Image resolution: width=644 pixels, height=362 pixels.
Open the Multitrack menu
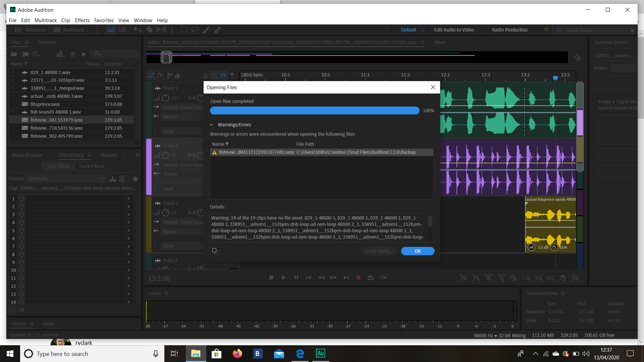coord(46,20)
